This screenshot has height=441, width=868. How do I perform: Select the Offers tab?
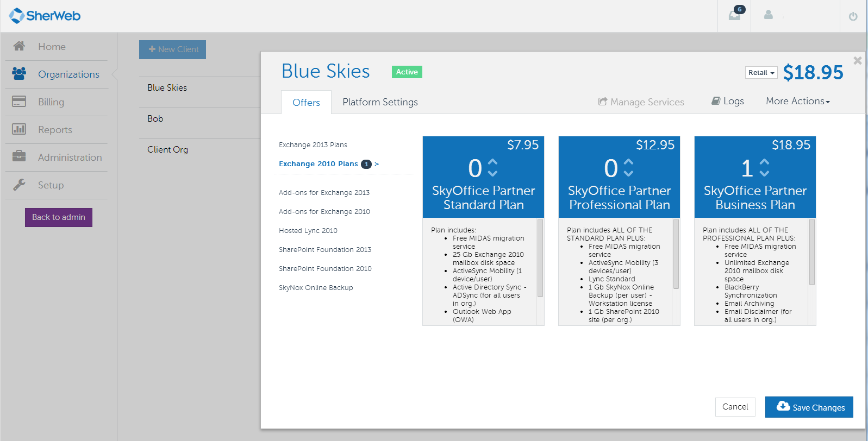306,103
